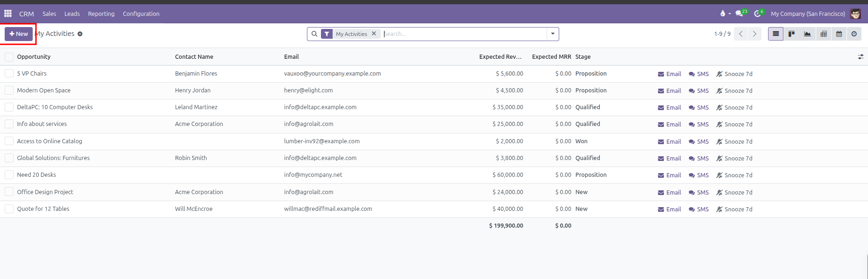Select the DeltaPC: 10 Computer Desks row checkbox
Viewport: 868px width, 279px height.
pyautogui.click(x=9, y=107)
